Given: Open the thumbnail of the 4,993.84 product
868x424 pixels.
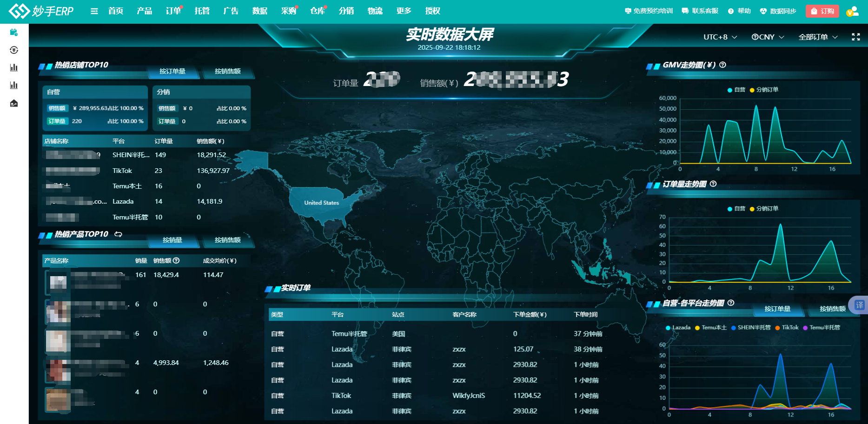Looking at the screenshot, I should [58, 371].
